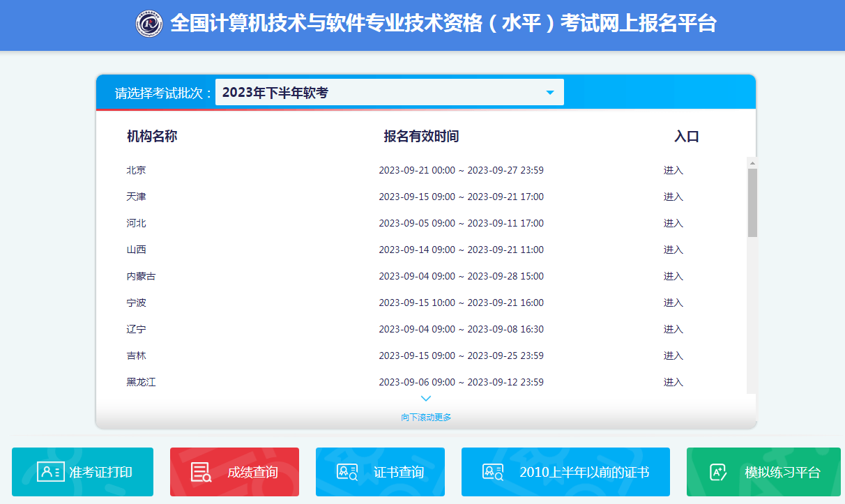The width and height of the screenshot is (845, 504).
Task: Click the dropdown arrow beside the exam batch selector
Action: 550,91
